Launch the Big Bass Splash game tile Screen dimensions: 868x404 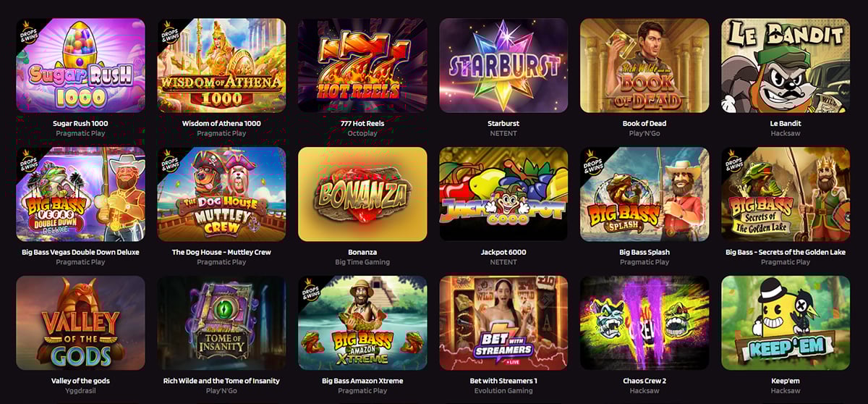[644, 194]
